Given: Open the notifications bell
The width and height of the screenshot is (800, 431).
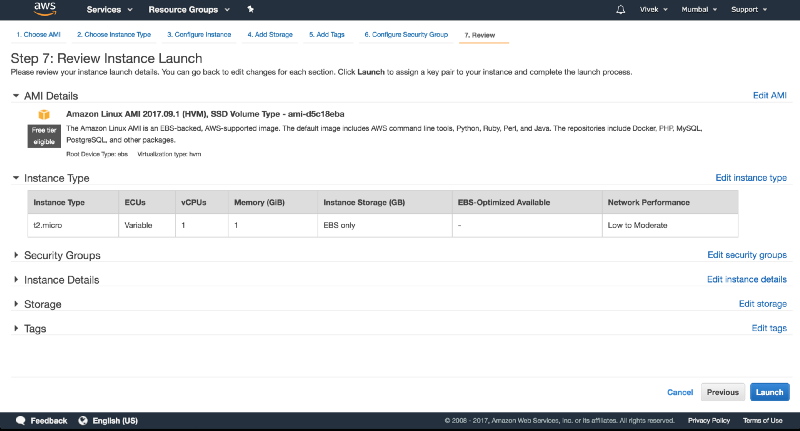Looking at the screenshot, I should click(620, 9).
